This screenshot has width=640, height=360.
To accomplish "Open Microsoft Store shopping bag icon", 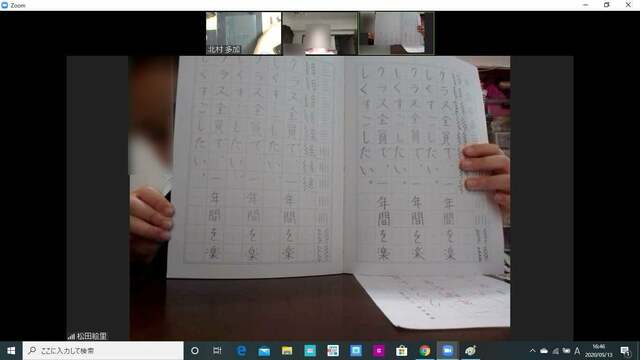I will click(402, 351).
